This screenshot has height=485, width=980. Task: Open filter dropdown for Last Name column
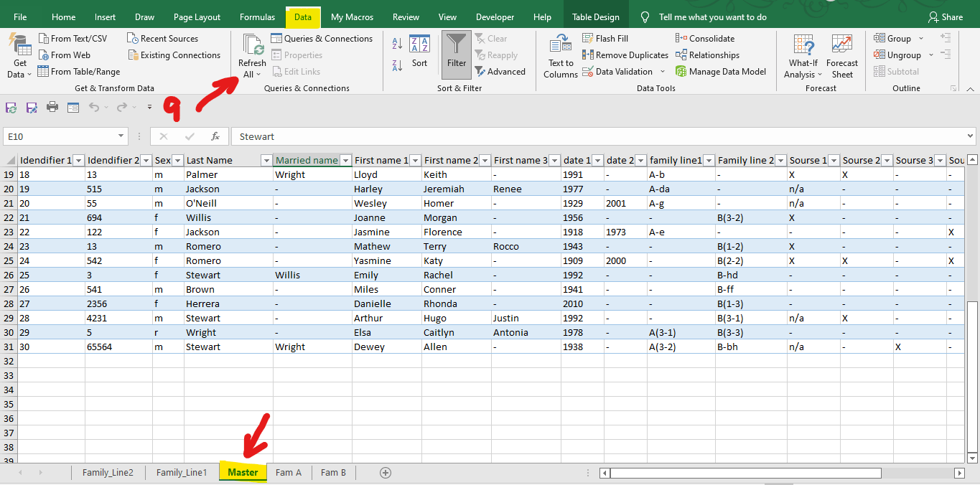[x=265, y=161]
